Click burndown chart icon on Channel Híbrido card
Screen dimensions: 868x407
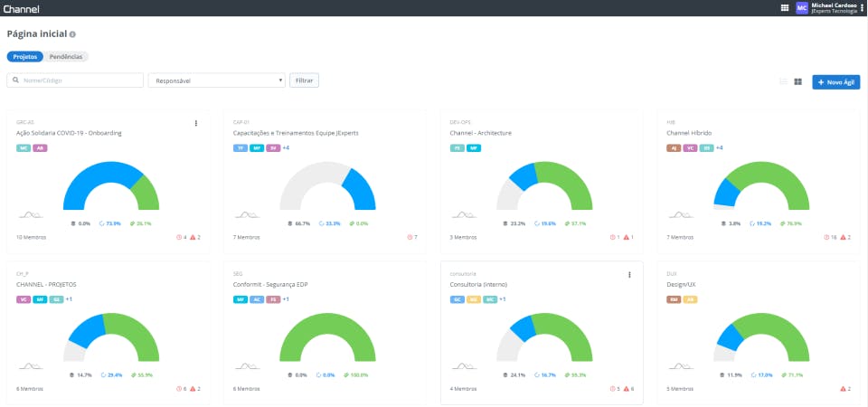coord(681,214)
